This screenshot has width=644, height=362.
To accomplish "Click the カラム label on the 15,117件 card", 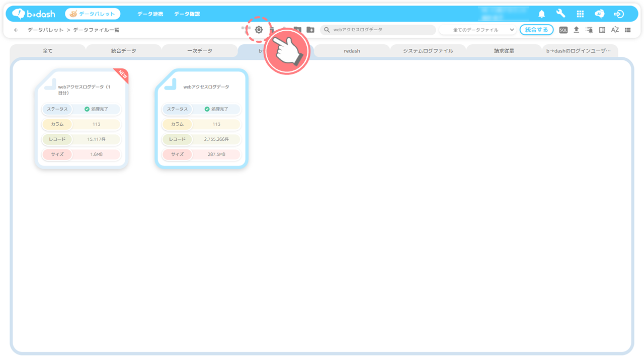I will click(x=57, y=124).
